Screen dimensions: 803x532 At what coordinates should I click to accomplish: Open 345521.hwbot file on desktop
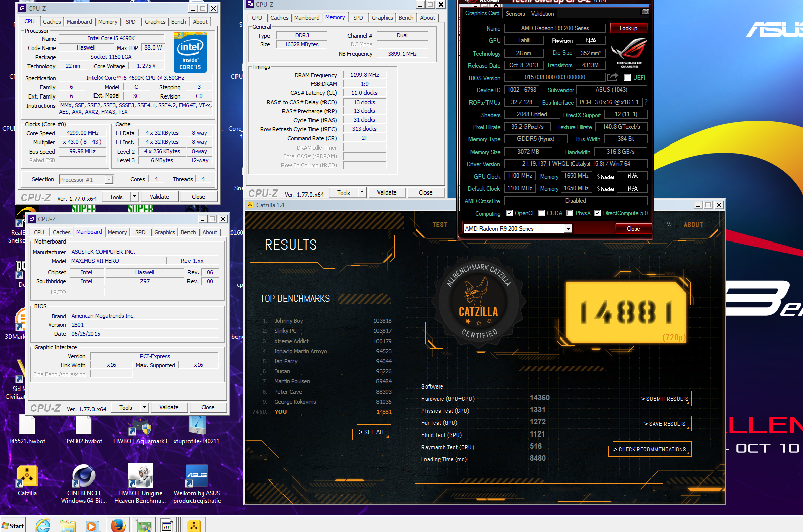(x=27, y=429)
